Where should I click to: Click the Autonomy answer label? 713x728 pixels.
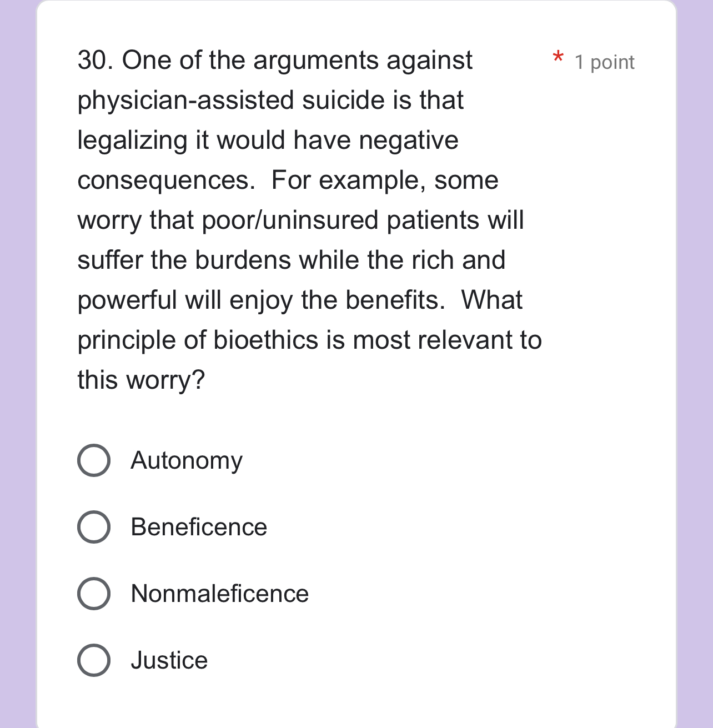click(x=186, y=460)
